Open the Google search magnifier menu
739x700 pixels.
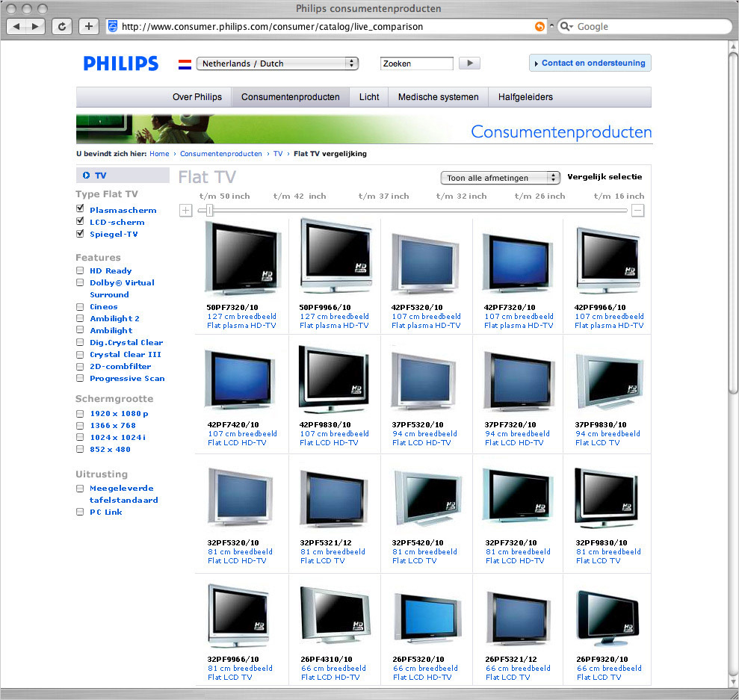[566, 26]
